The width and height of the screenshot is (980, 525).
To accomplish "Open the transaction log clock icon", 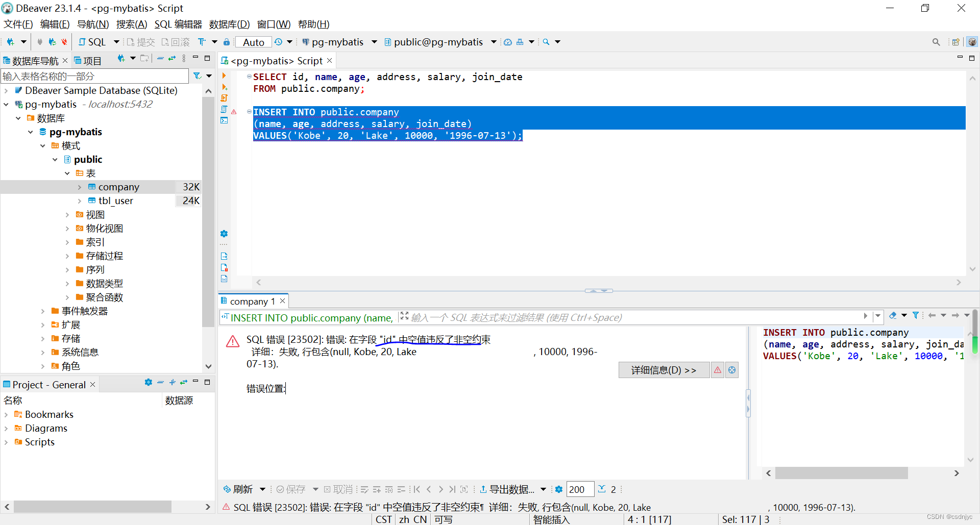I will click(278, 42).
